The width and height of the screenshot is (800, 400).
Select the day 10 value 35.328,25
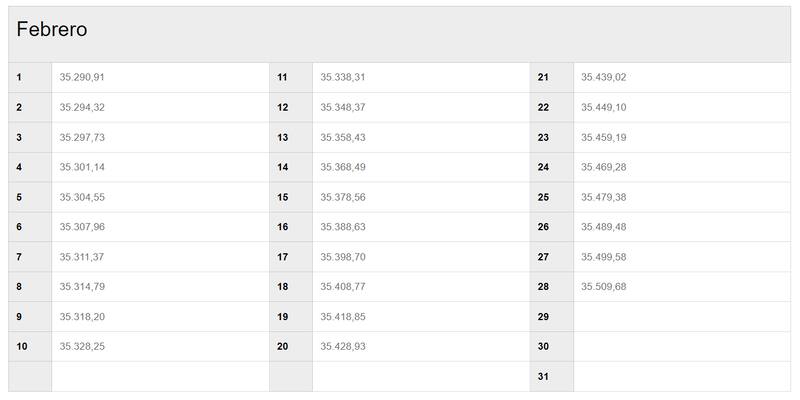coord(82,346)
